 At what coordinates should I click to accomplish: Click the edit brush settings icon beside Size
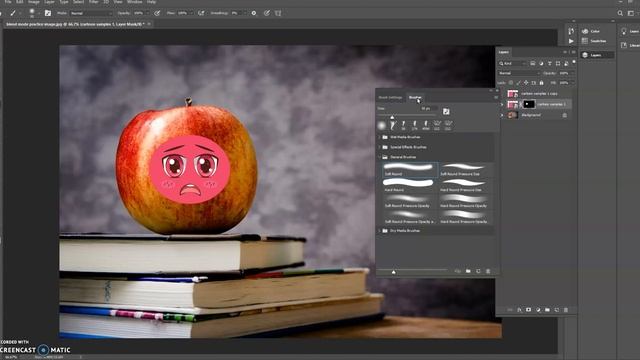coord(446,111)
